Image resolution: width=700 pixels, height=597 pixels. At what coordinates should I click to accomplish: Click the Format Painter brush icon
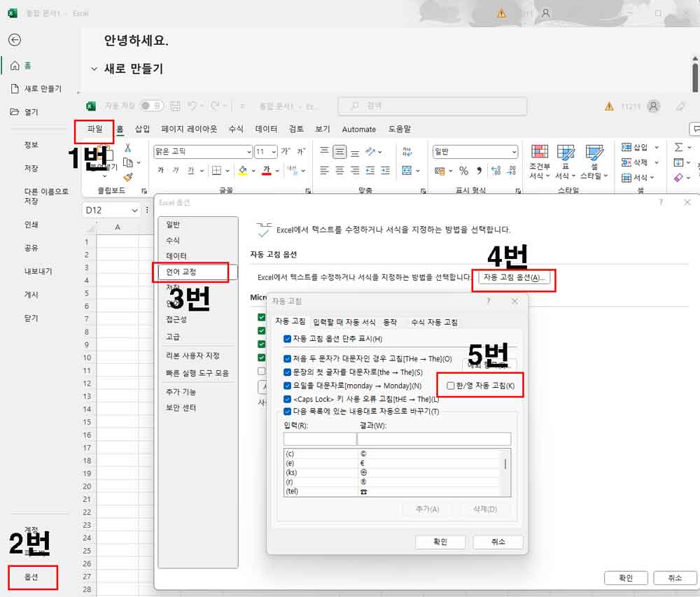pos(128,177)
